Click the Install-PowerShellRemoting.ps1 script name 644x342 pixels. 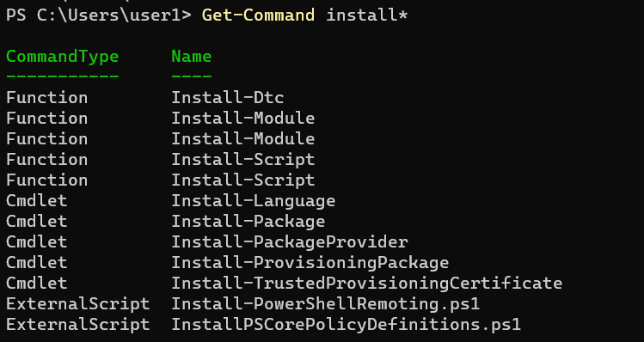[x=326, y=304]
